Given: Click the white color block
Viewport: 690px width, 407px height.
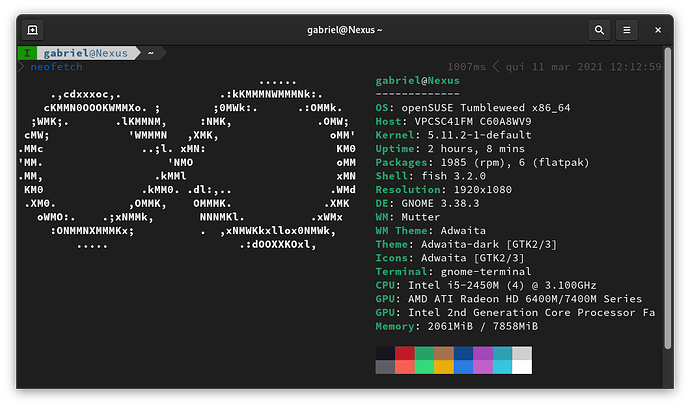Looking at the screenshot, I should [x=522, y=367].
